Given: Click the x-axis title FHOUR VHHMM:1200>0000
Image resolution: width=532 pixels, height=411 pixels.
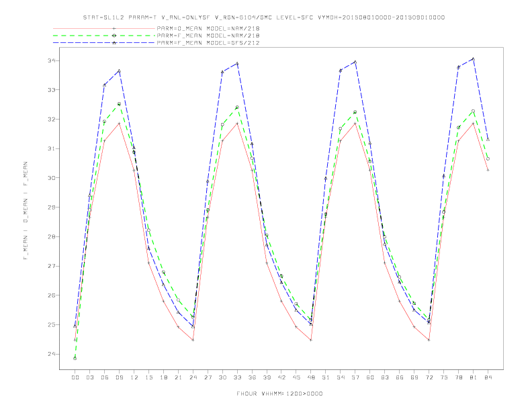Looking at the screenshot, I should (x=279, y=394).
